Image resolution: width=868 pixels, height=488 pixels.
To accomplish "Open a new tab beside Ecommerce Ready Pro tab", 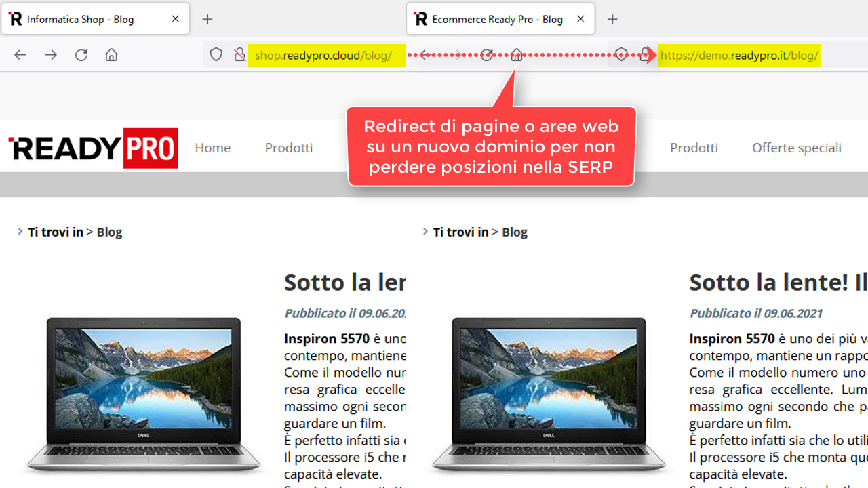I will (x=612, y=19).
